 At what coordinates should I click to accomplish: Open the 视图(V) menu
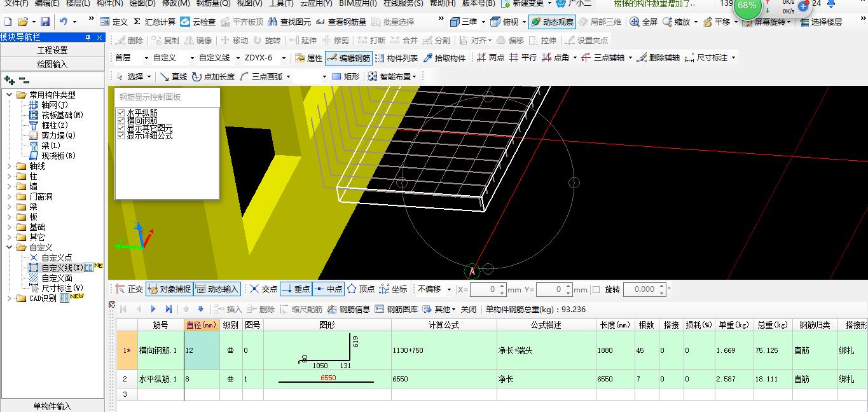pyautogui.click(x=250, y=3)
